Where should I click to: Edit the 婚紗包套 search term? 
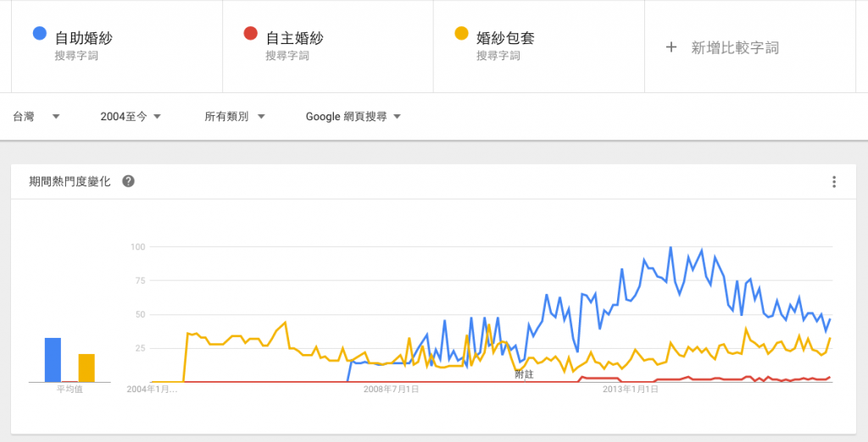(x=505, y=38)
